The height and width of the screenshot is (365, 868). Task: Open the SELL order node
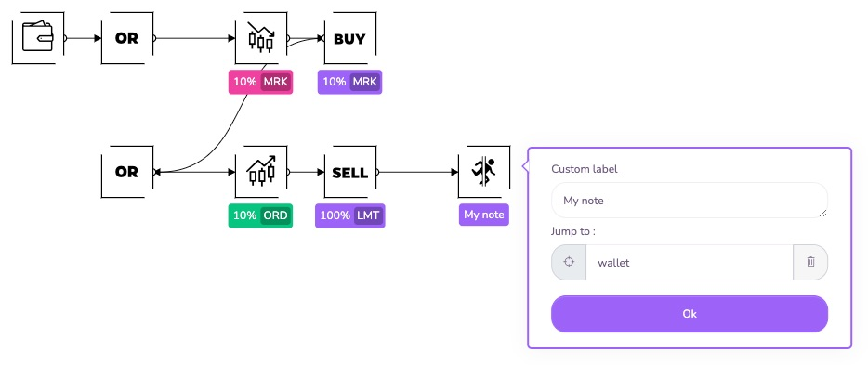[x=349, y=172]
